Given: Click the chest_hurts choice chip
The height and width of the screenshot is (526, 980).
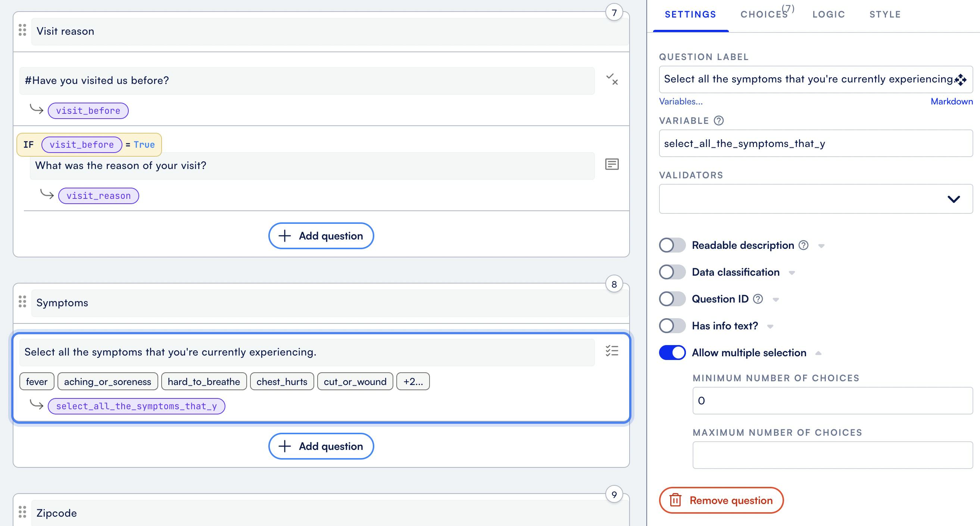Looking at the screenshot, I should click(282, 382).
